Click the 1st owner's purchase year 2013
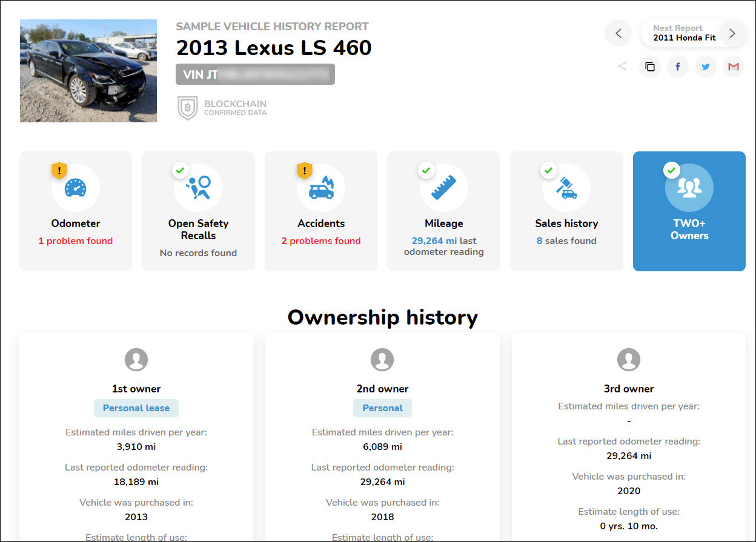This screenshot has width=756, height=542. tap(136, 517)
